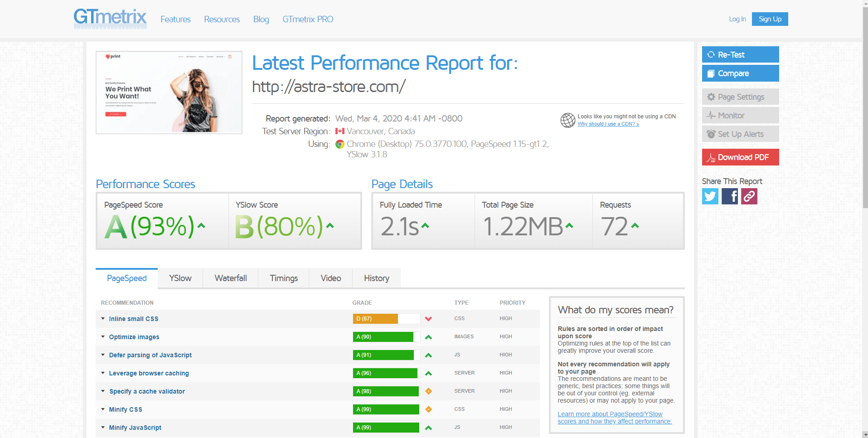The width and height of the screenshot is (868, 438).
Task: Click green arrow for Optimize images
Action: [x=428, y=337]
